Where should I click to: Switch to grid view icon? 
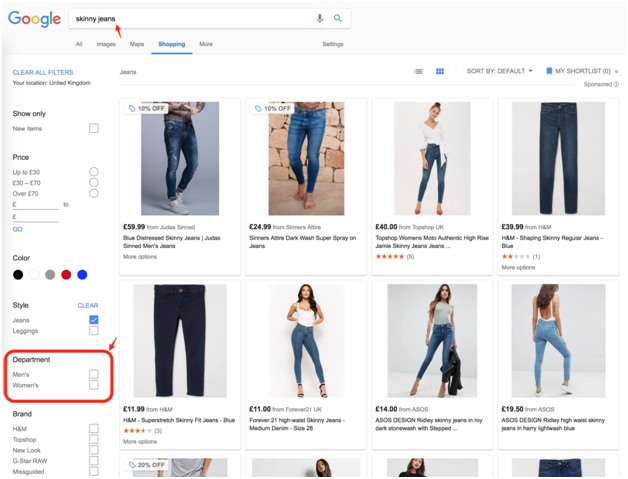click(439, 71)
